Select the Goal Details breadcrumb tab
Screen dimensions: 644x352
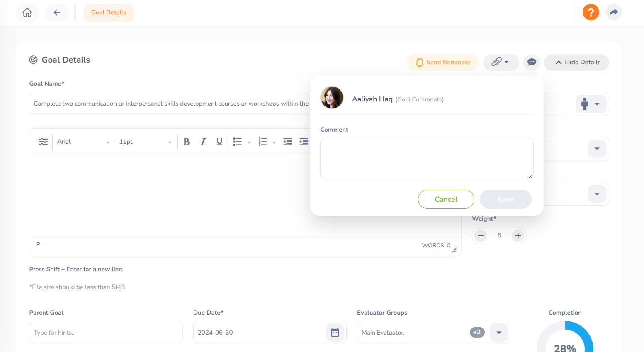(109, 12)
